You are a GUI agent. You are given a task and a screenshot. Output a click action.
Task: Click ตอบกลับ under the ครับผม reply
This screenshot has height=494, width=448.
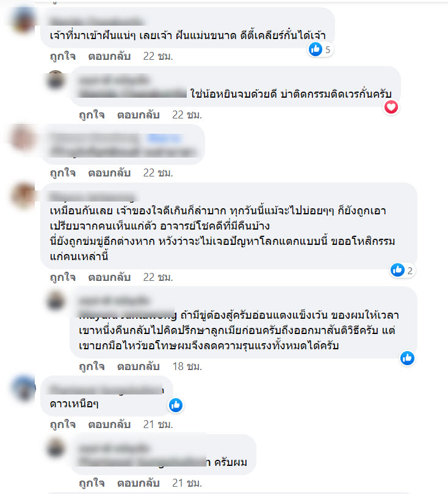tap(138, 483)
